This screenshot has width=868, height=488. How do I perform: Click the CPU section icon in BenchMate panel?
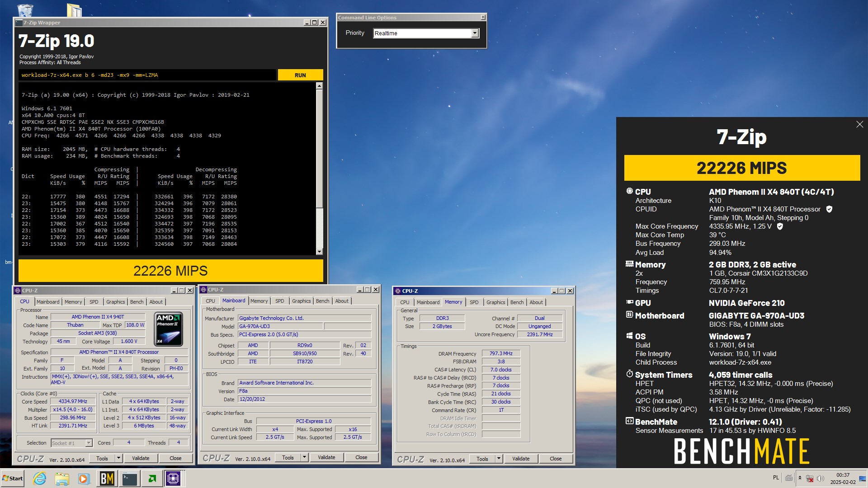coord(629,191)
